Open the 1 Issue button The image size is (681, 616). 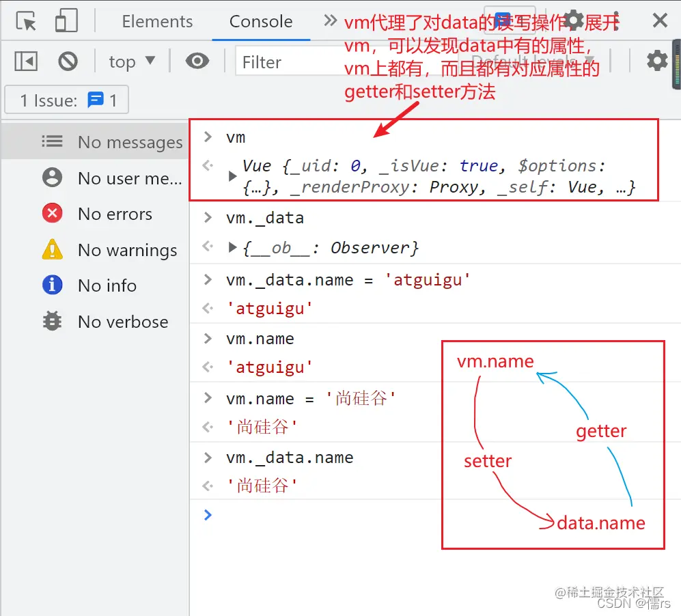coord(66,100)
